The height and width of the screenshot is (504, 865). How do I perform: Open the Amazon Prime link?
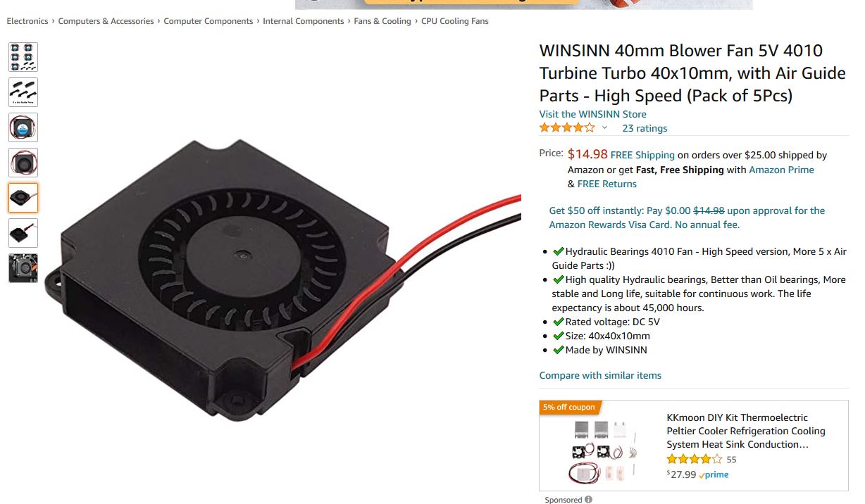(781, 170)
